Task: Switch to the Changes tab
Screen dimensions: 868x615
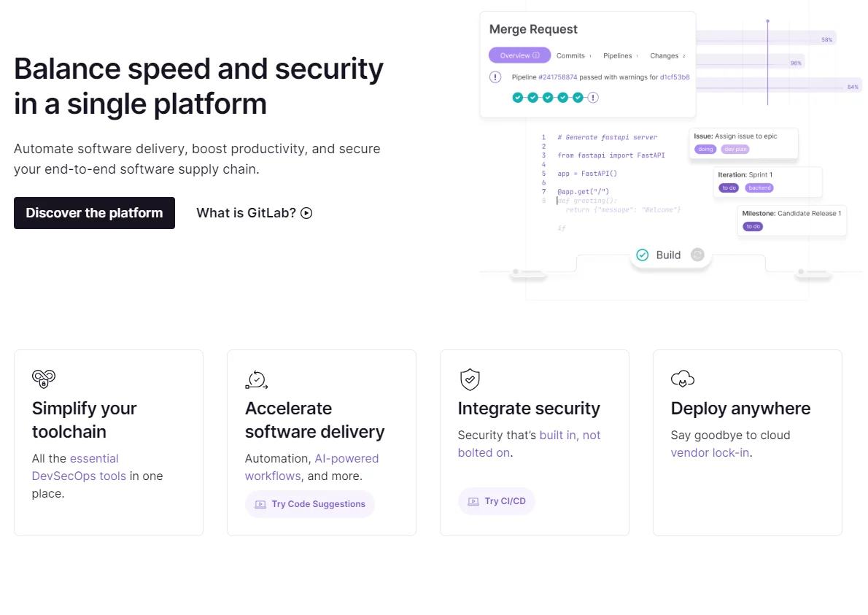Action: pos(667,56)
